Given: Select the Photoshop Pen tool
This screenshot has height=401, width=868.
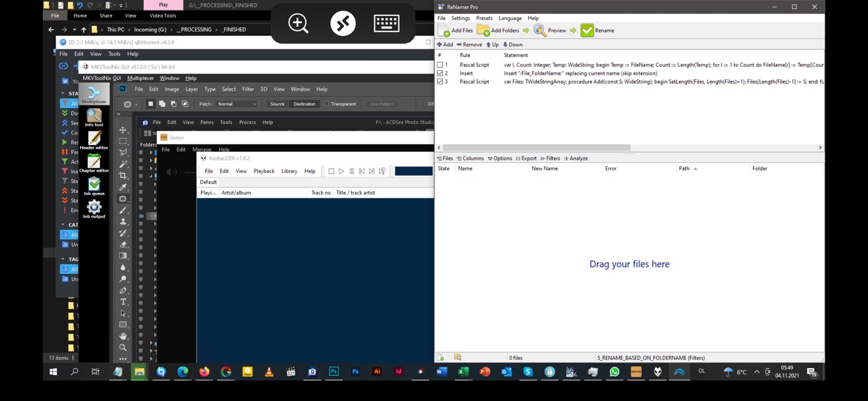Looking at the screenshot, I should click(123, 291).
